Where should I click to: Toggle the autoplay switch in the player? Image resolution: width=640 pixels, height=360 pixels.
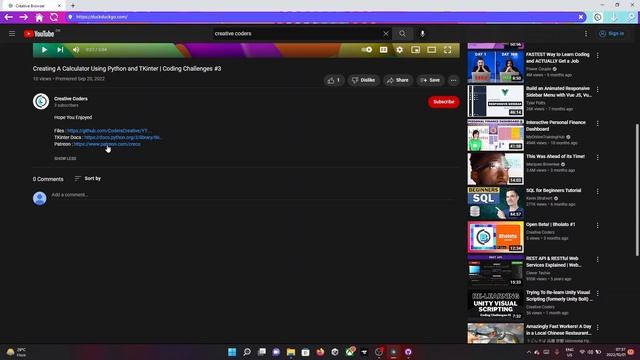point(367,50)
